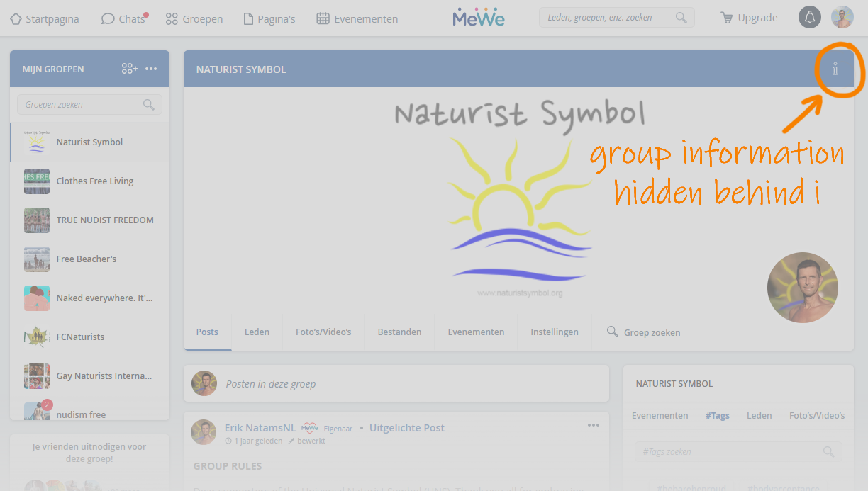Screen dimensions: 868x491
Task: Click the create new group icon
Action: coord(129,69)
